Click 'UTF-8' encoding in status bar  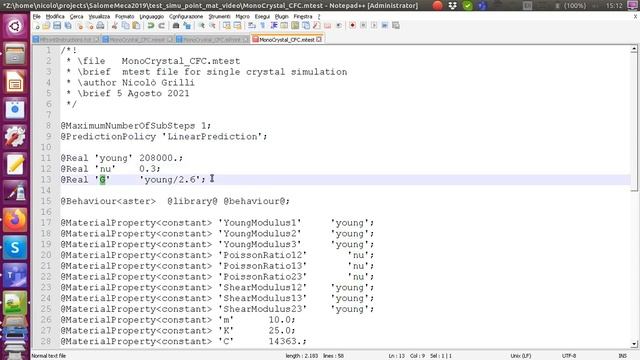569,356
